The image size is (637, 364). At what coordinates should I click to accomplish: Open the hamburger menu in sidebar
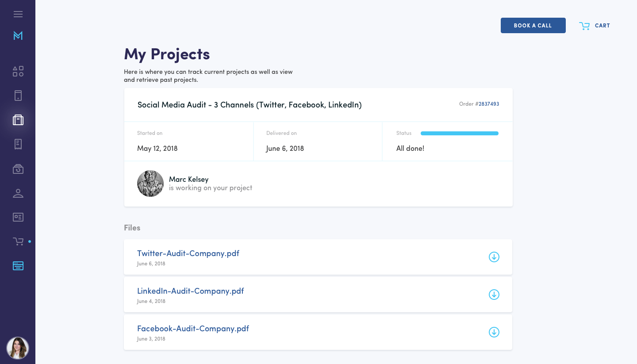coord(18,14)
